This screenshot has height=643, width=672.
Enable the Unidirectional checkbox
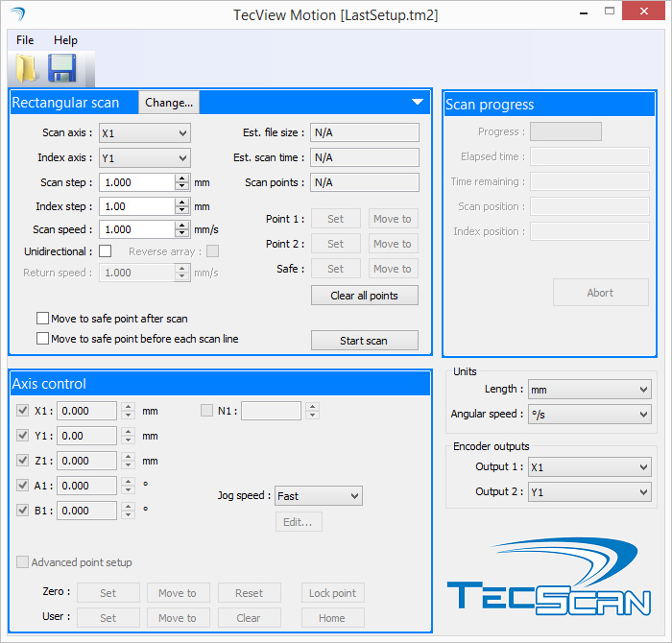[x=105, y=251]
